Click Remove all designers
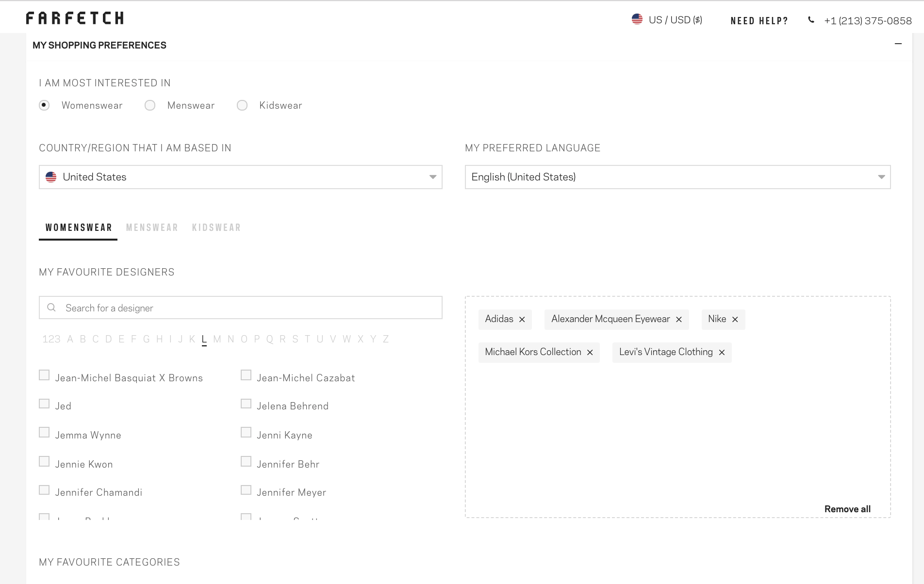Screen dimensions: 924x584 (847, 509)
